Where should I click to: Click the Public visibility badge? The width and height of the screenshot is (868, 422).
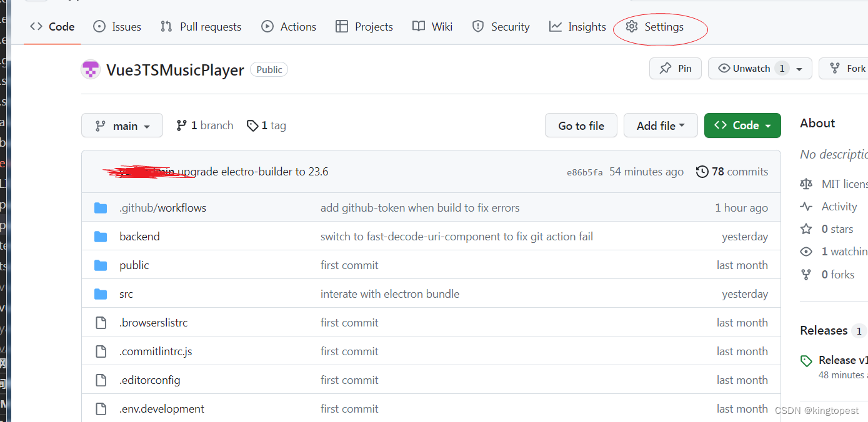coord(269,70)
